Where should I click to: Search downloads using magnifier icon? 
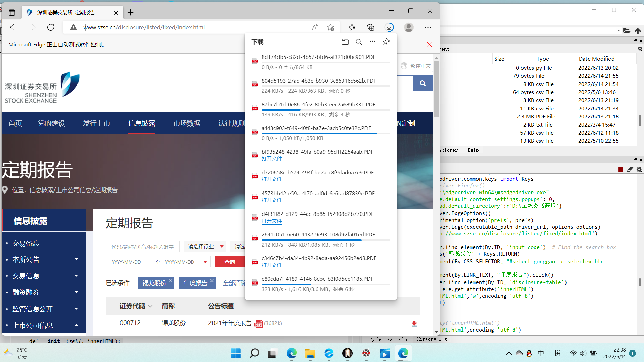(x=359, y=42)
